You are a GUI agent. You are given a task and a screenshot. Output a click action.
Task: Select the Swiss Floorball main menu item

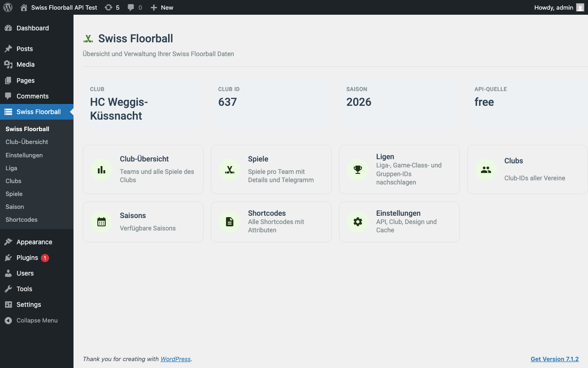[37, 112]
